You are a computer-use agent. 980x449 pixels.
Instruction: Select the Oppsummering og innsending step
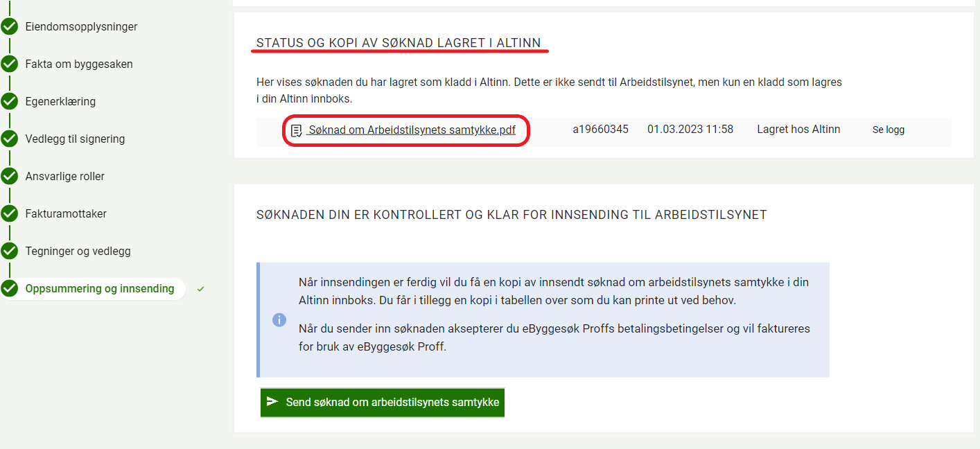(100, 289)
